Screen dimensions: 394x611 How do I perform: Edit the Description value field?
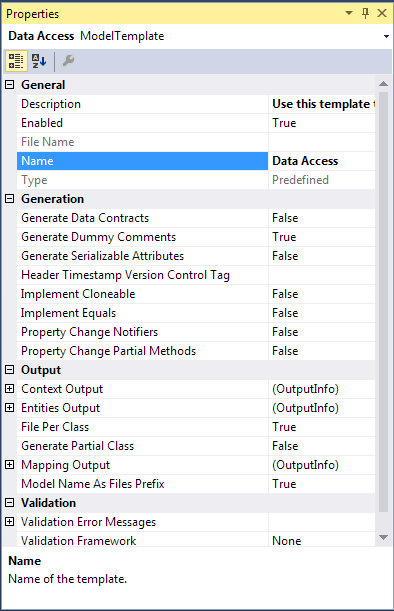tap(322, 104)
